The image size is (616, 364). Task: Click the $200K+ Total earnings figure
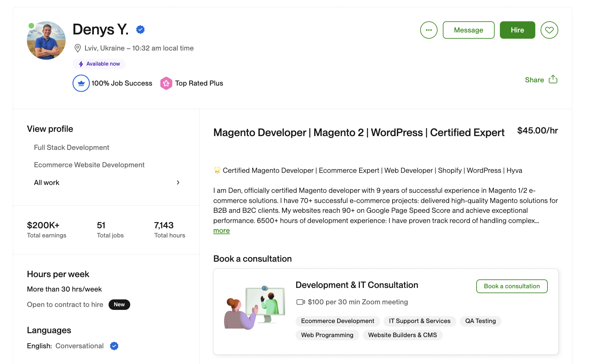point(43,225)
